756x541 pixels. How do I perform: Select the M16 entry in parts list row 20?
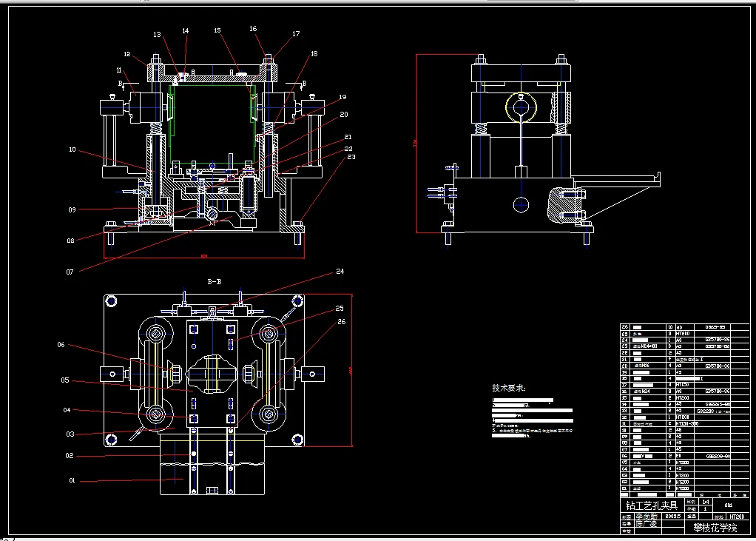tap(642, 366)
